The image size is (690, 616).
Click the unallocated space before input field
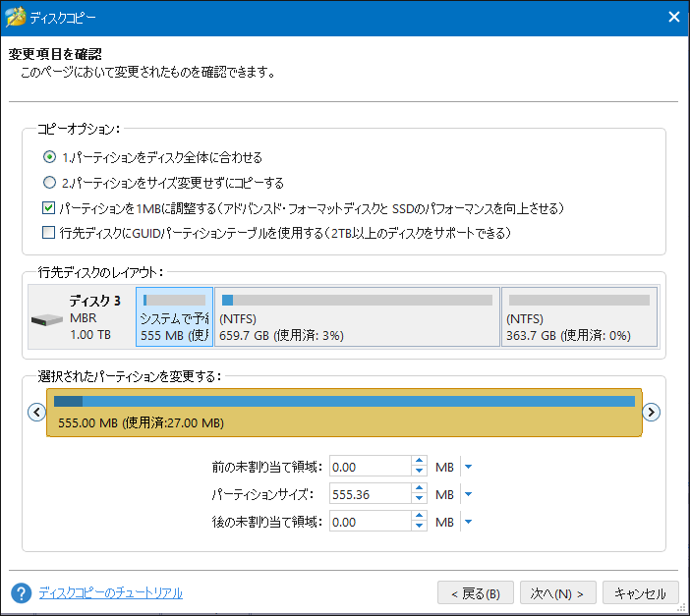click(371, 467)
